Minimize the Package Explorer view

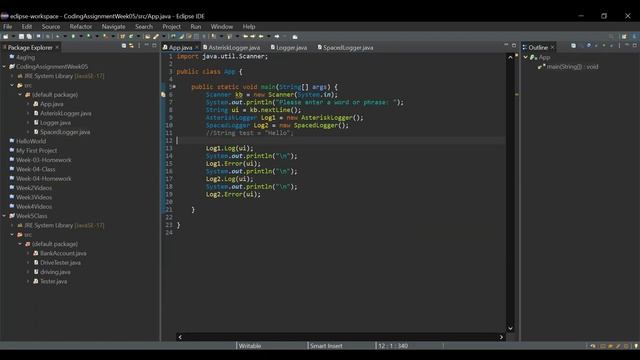[147, 45]
